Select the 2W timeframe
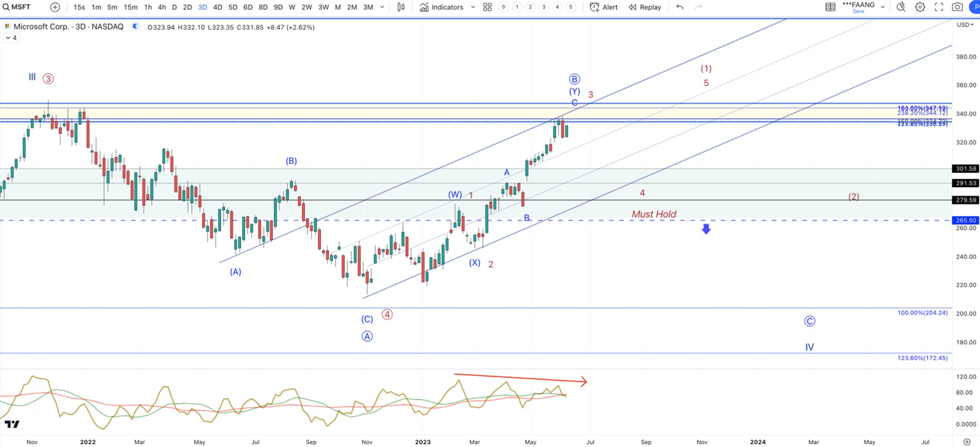Image resolution: width=980 pixels, height=447 pixels. tap(307, 7)
